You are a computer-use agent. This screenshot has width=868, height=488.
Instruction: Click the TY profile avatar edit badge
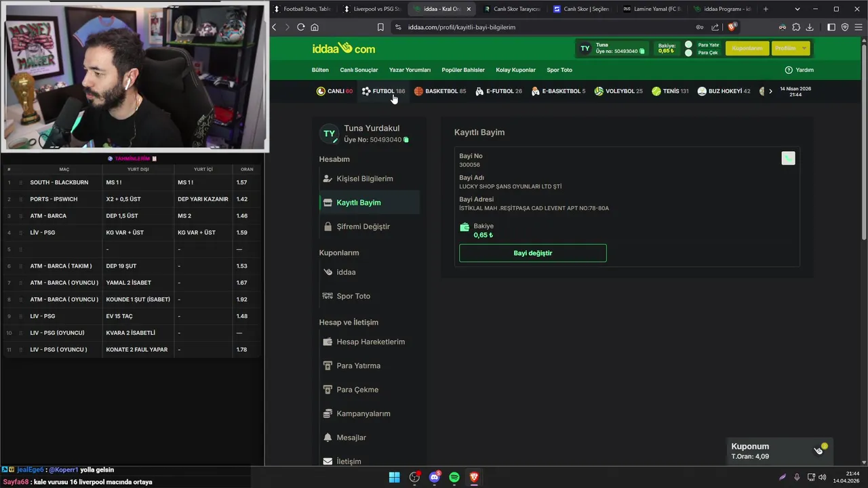coord(335,140)
